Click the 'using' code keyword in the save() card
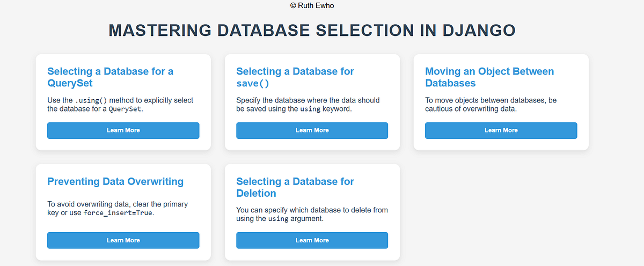The image size is (644, 266). point(310,109)
